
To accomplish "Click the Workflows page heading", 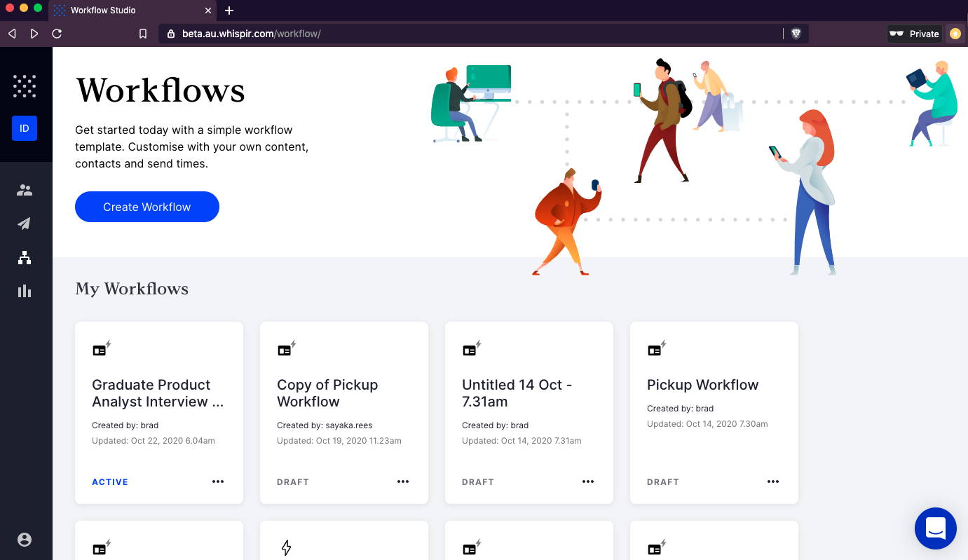I will point(161,90).
